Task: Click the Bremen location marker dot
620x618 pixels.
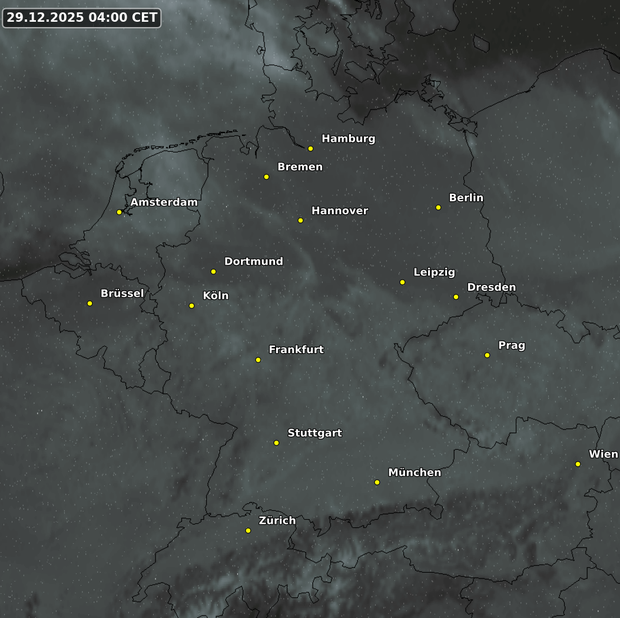Action: 266,177
